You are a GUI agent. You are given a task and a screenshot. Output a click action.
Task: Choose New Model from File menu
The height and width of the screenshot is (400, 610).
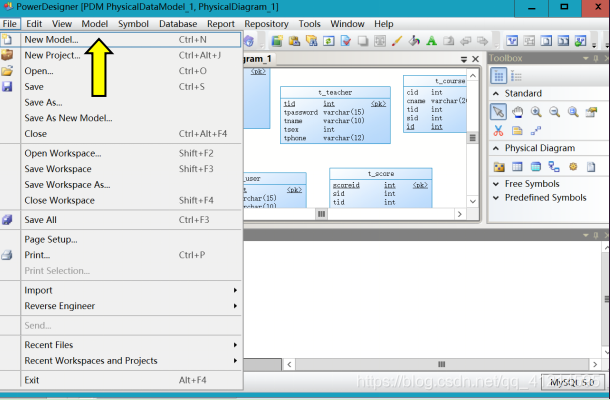(x=121, y=40)
